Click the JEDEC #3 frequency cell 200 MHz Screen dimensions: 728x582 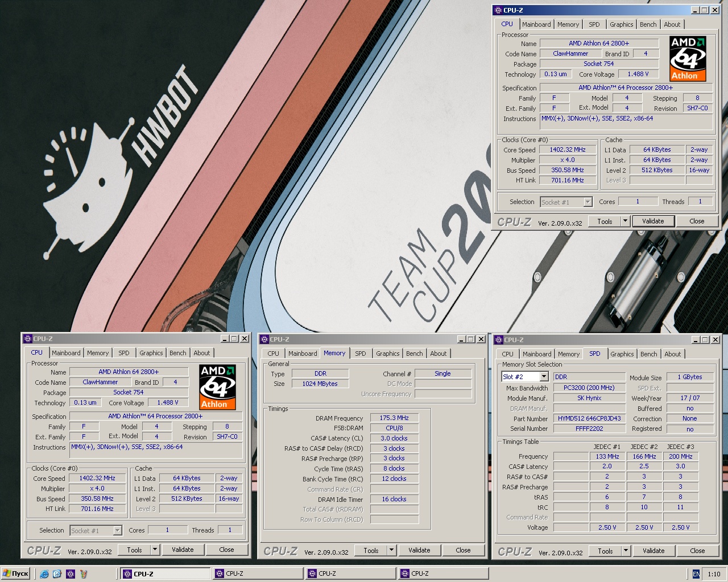[680, 456]
